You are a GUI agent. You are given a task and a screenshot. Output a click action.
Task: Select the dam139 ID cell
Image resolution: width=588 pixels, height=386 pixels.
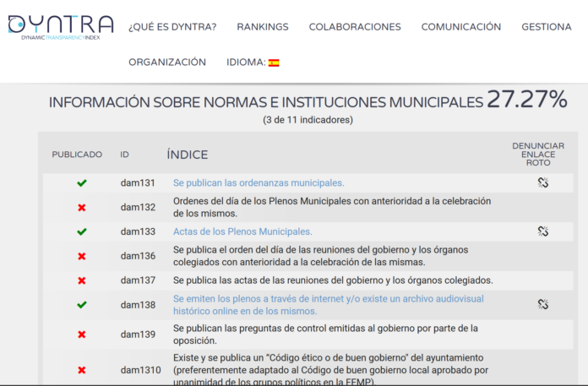pos(138,334)
